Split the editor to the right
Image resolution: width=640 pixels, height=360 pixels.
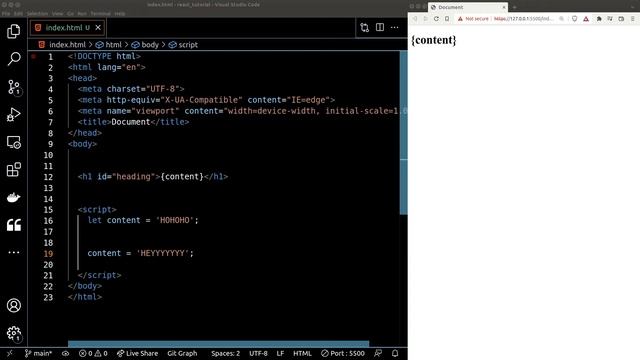click(x=380, y=27)
